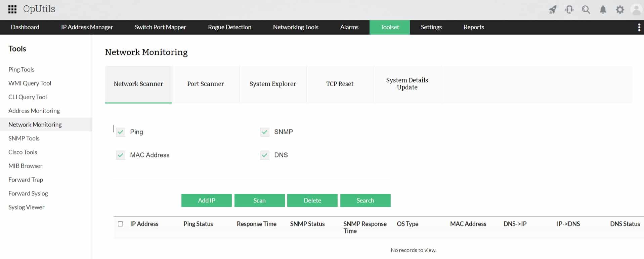Switch to the Port Scanner tab
Screen dimensions: 644x259
tap(206, 84)
